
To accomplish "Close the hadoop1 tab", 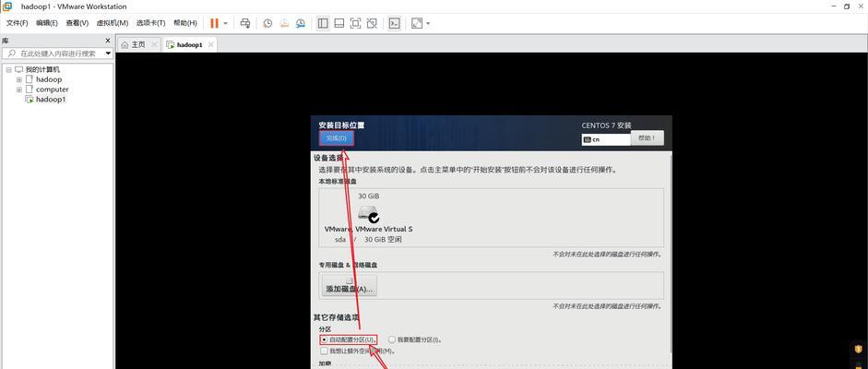I will pos(210,45).
